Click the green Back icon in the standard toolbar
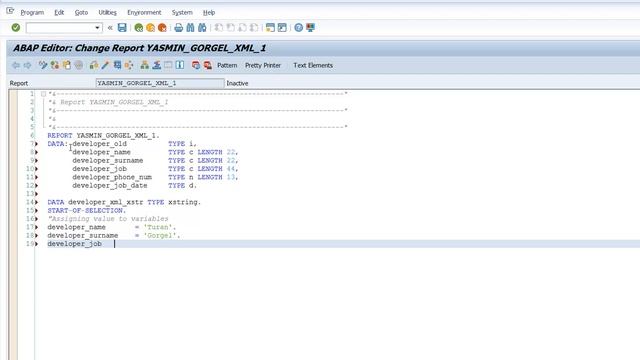This screenshot has height=360, width=640. click(x=139, y=27)
